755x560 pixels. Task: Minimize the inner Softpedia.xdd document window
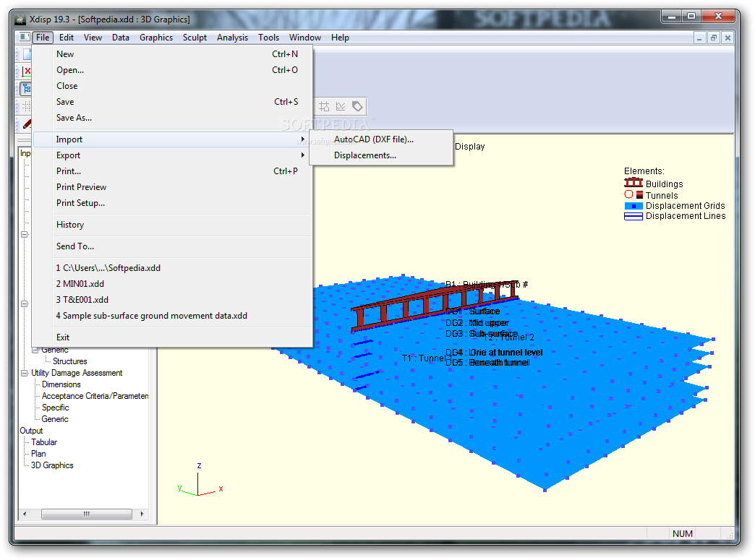pyautogui.click(x=699, y=38)
